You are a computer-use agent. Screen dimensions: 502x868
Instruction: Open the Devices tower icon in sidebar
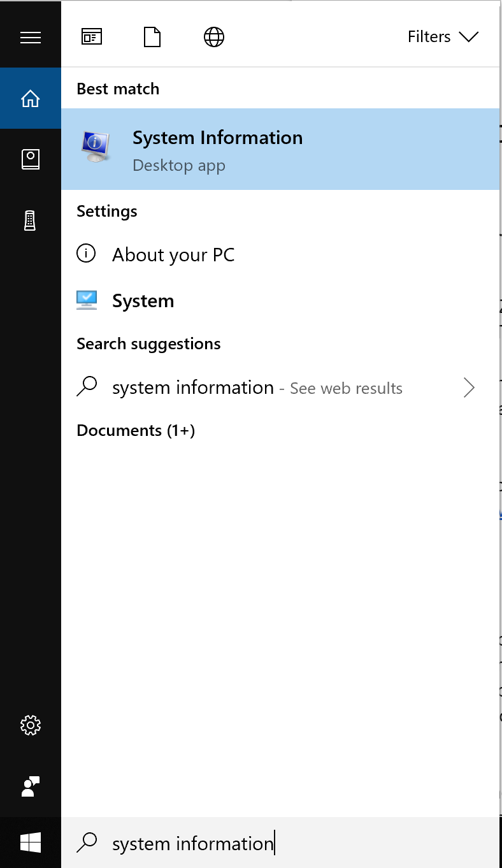pyautogui.click(x=31, y=221)
